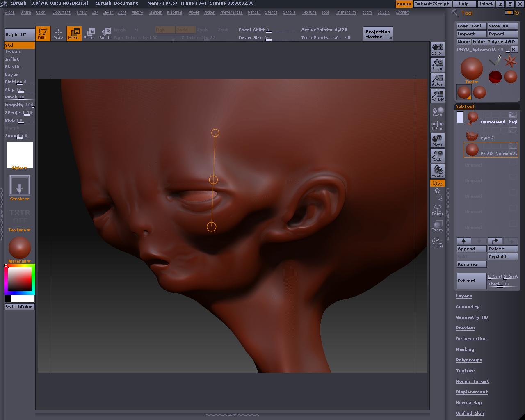
Task: Open the Transform menu
Action: click(x=346, y=12)
